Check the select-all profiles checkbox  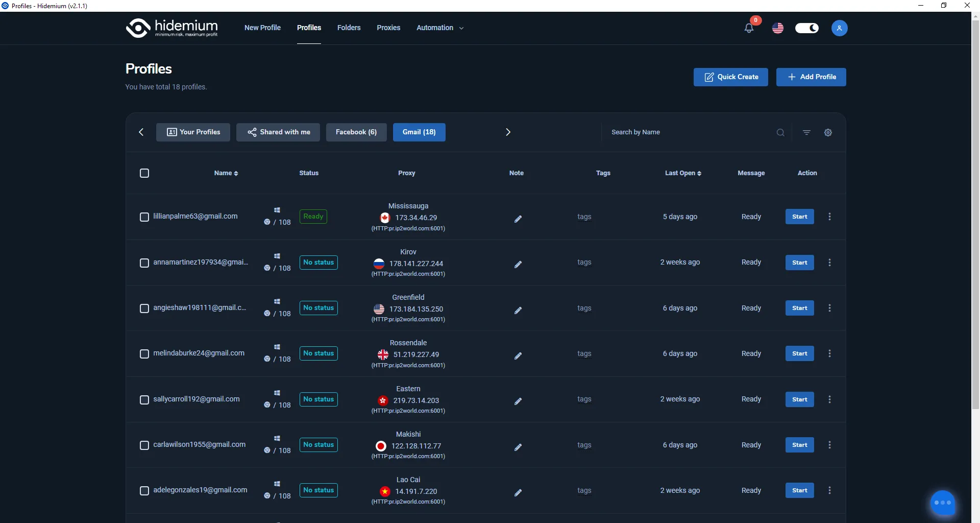click(x=144, y=173)
